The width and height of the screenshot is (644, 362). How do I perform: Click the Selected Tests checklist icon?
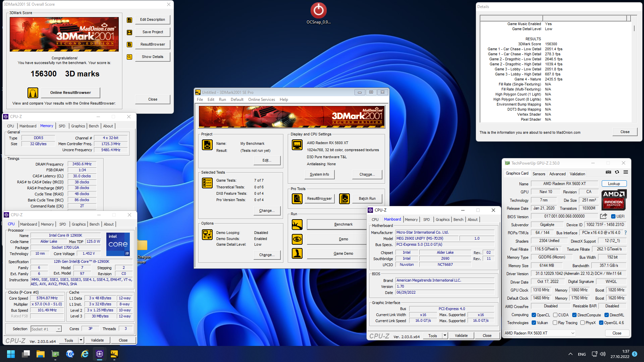[207, 183]
